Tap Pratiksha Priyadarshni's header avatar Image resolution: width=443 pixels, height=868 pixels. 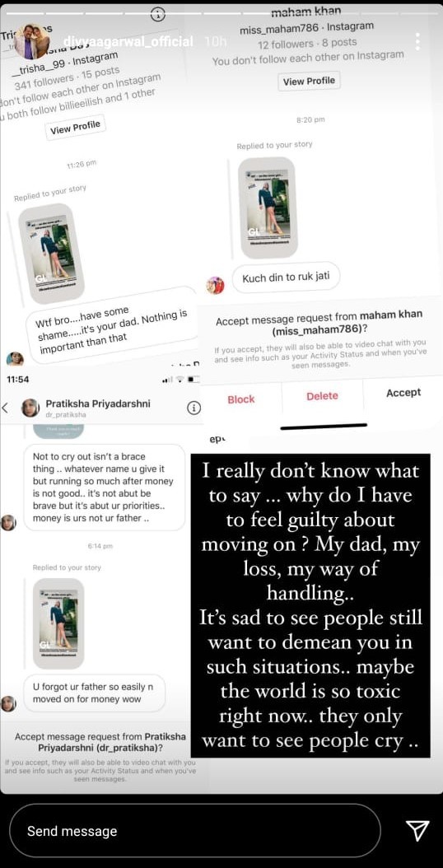click(30, 408)
